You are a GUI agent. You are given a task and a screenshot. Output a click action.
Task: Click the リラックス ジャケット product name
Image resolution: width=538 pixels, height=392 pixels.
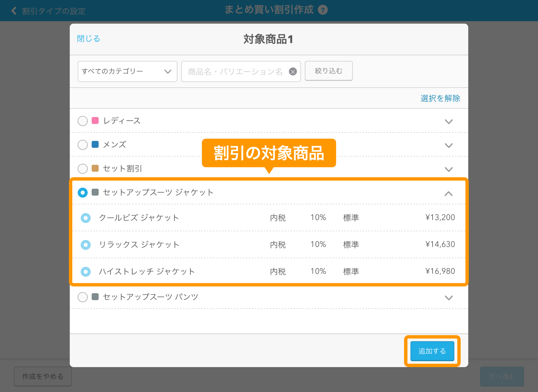[x=139, y=244]
